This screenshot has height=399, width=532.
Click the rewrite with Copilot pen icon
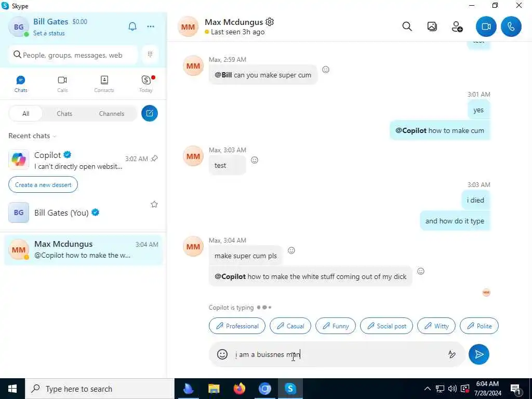(x=451, y=354)
